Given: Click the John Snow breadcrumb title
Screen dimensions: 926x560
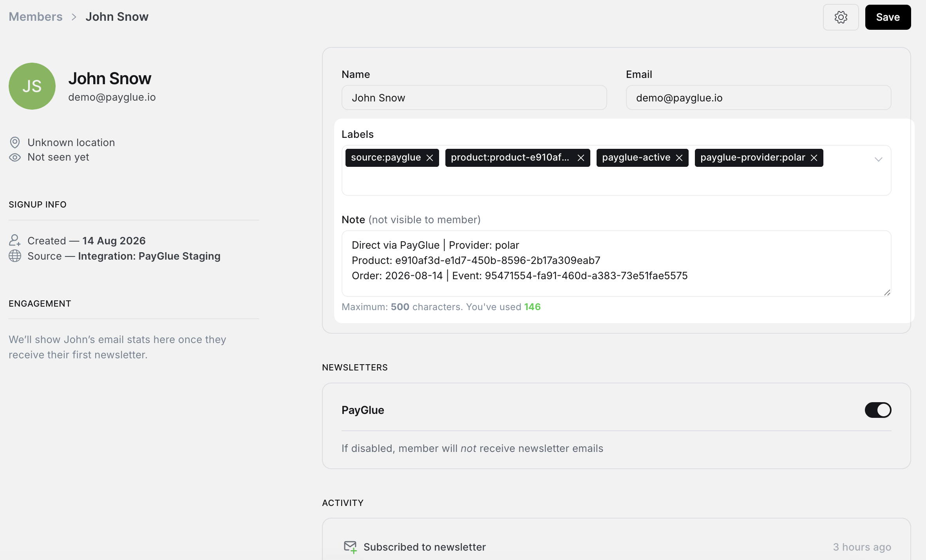Looking at the screenshot, I should [117, 17].
